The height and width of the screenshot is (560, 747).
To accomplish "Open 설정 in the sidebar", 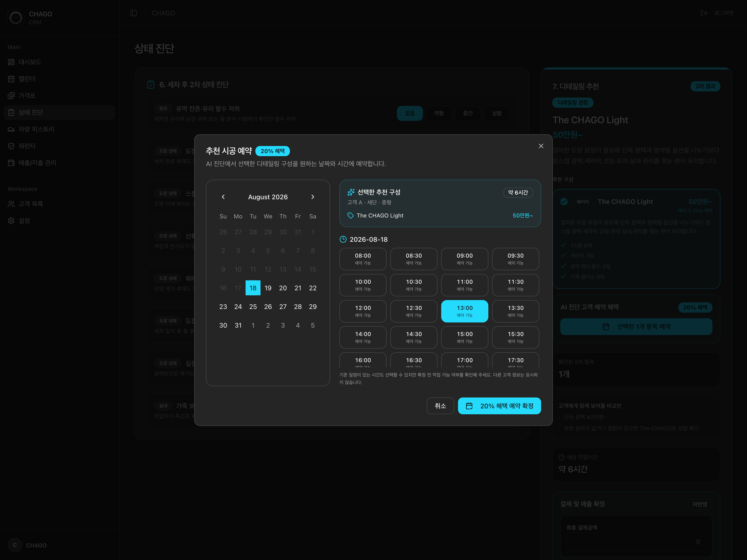I will [60, 220].
